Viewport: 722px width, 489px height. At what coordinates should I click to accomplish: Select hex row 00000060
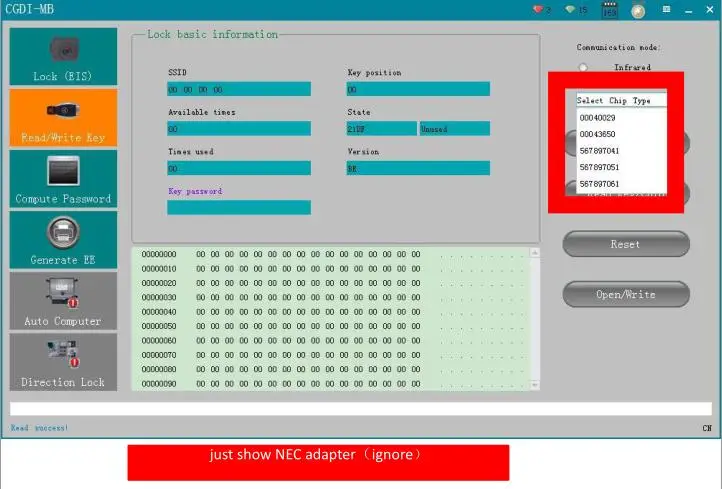pyautogui.click(x=332, y=341)
